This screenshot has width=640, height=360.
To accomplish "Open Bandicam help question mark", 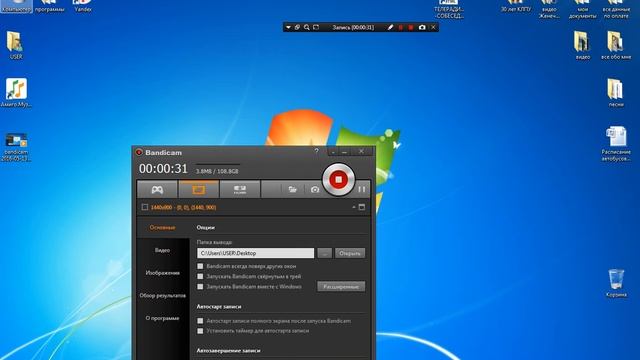I will click(316, 151).
